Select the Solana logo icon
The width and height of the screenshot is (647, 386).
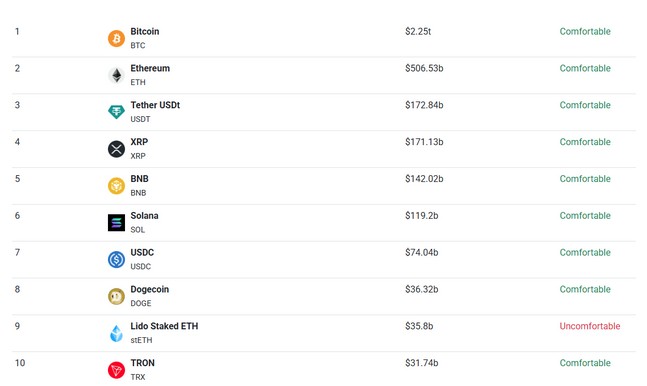pyautogui.click(x=116, y=223)
